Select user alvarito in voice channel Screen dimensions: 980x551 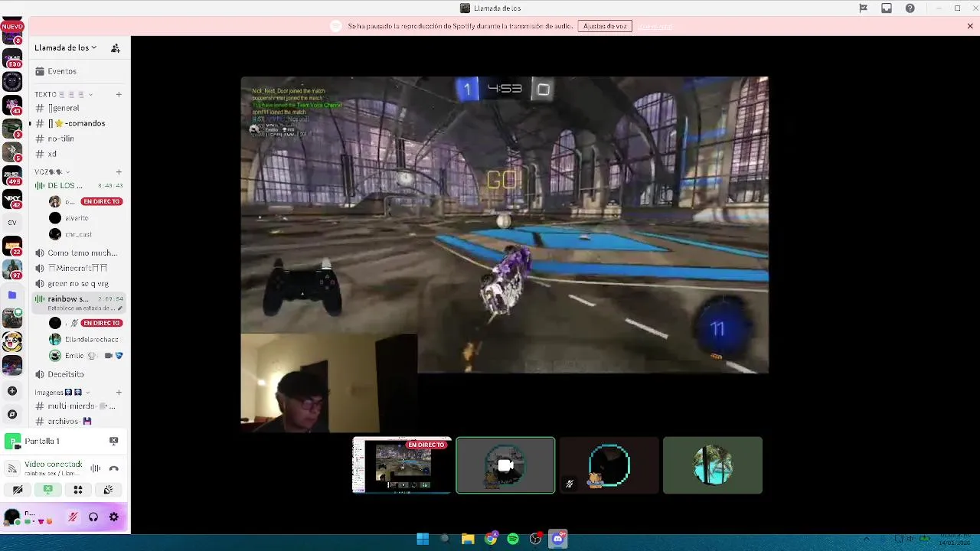tap(84, 218)
